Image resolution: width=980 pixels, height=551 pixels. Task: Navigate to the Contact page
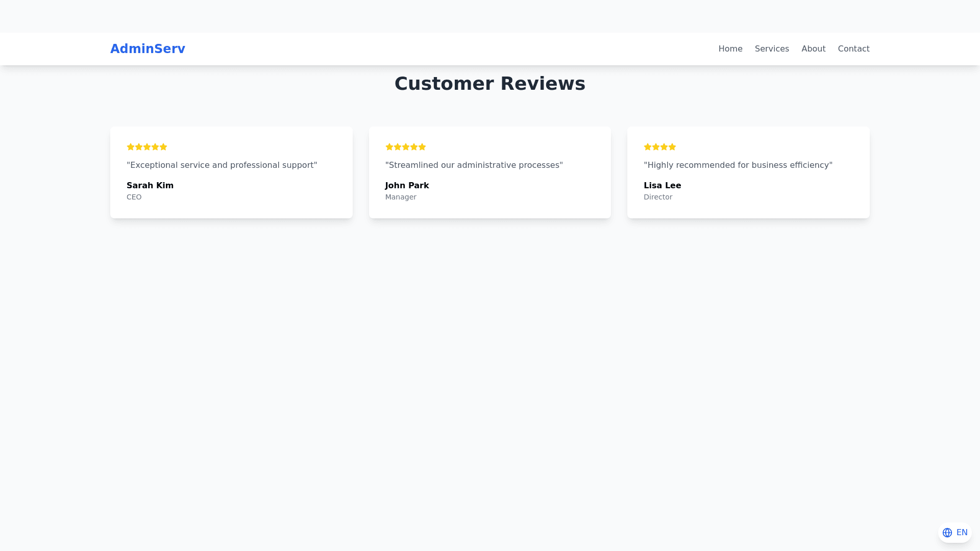[x=853, y=49]
